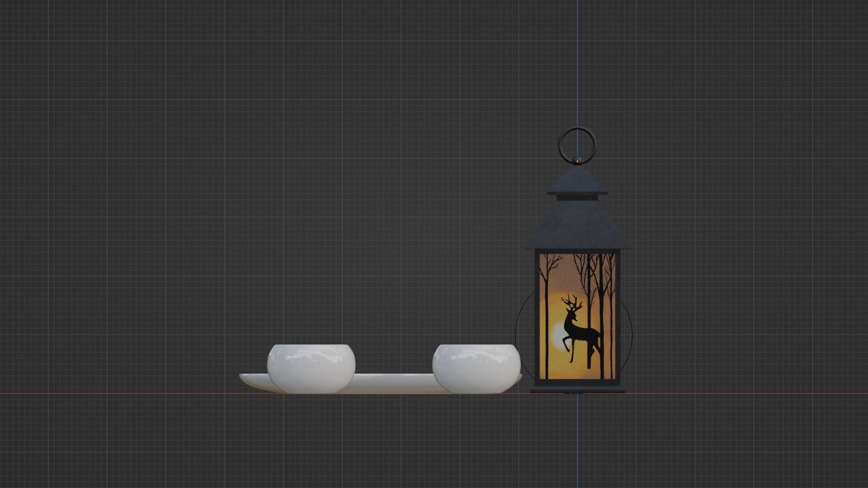This screenshot has height=488, width=868.
Task: Click the ring handle on top of the lantern
Action: click(577, 144)
